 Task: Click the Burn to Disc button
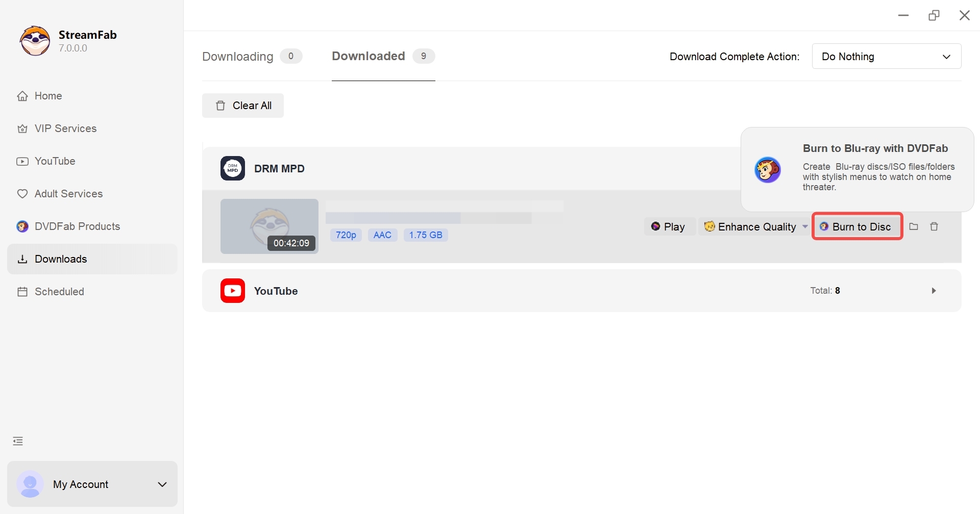(856, 226)
